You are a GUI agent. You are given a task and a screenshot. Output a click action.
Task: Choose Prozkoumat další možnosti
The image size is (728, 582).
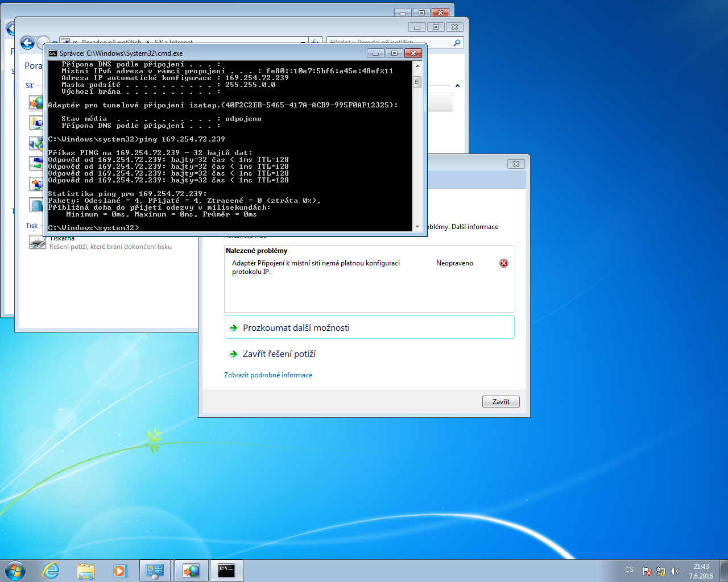coord(370,327)
